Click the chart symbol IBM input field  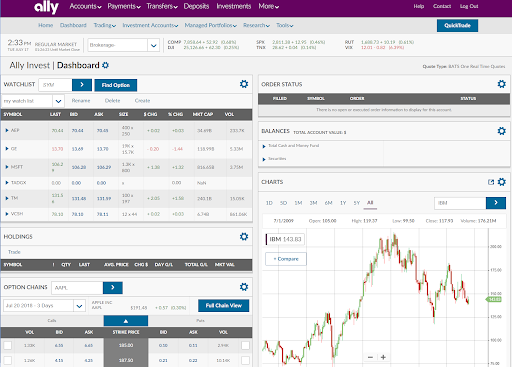point(460,203)
